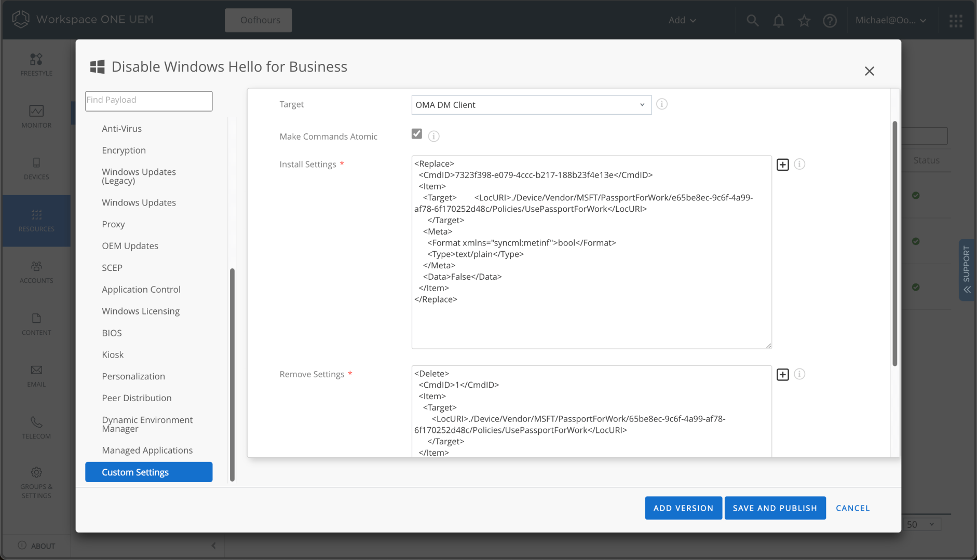Open the help question mark icon
Screen dimensions: 977x560
coord(830,20)
